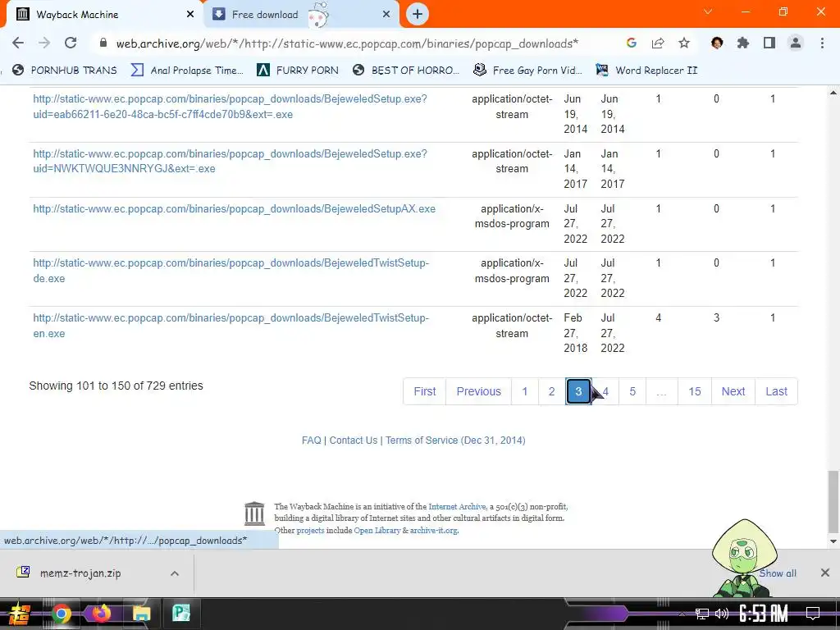This screenshot has height=630, width=840.
Task: Jump to page 5 of results
Action: tap(632, 391)
